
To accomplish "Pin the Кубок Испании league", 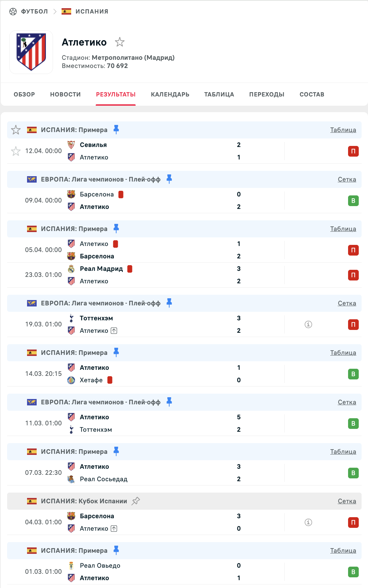I will (136, 501).
